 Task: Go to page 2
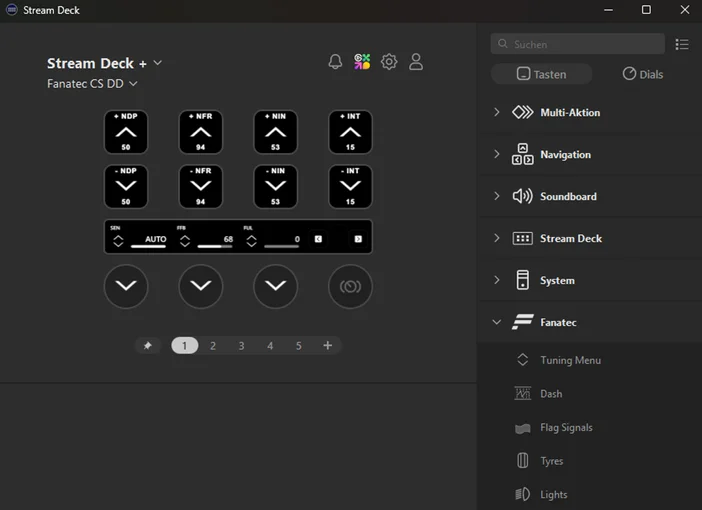click(213, 346)
